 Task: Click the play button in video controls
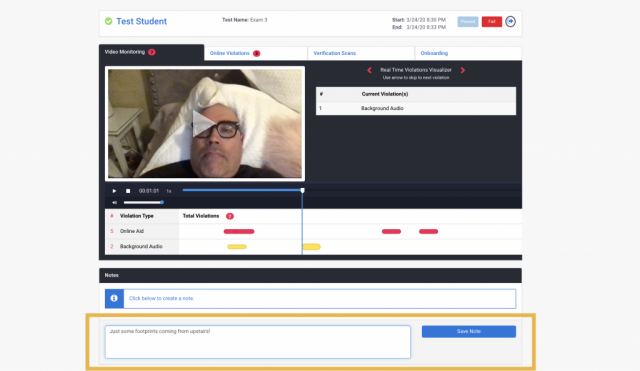click(114, 191)
